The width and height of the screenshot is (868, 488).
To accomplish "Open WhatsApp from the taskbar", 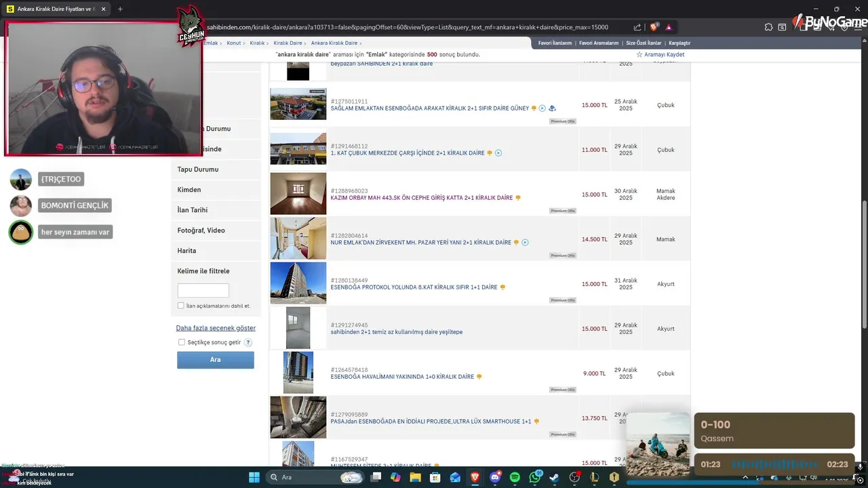I will (x=535, y=477).
